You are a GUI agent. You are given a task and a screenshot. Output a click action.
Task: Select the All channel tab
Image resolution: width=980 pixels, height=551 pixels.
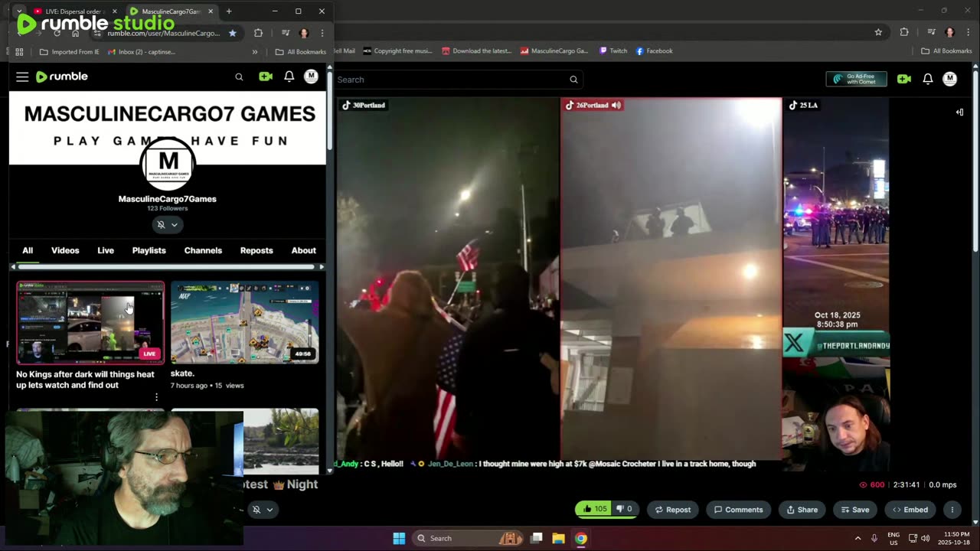tap(28, 250)
